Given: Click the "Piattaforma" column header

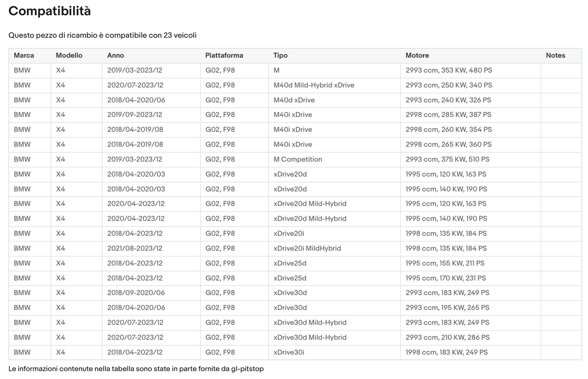Looking at the screenshot, I should (224, 55).
